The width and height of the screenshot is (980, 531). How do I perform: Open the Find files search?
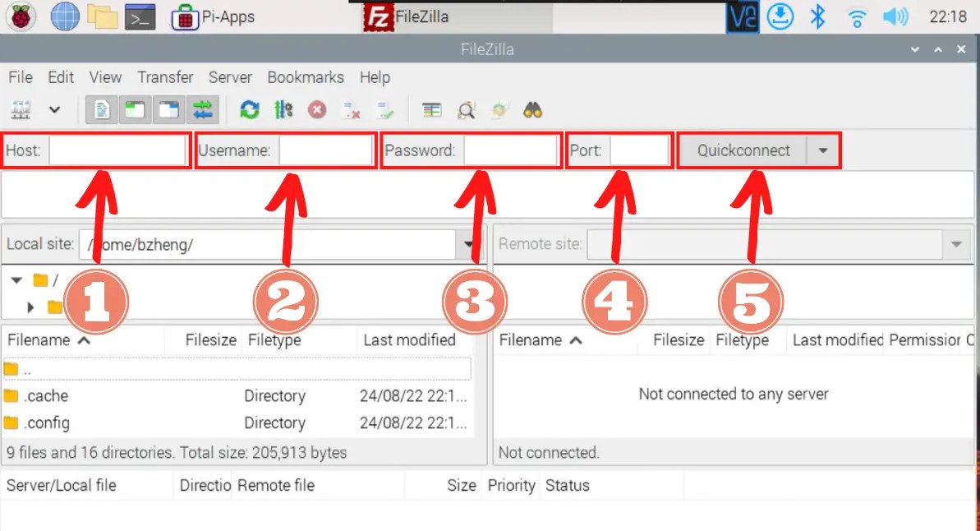532,109
